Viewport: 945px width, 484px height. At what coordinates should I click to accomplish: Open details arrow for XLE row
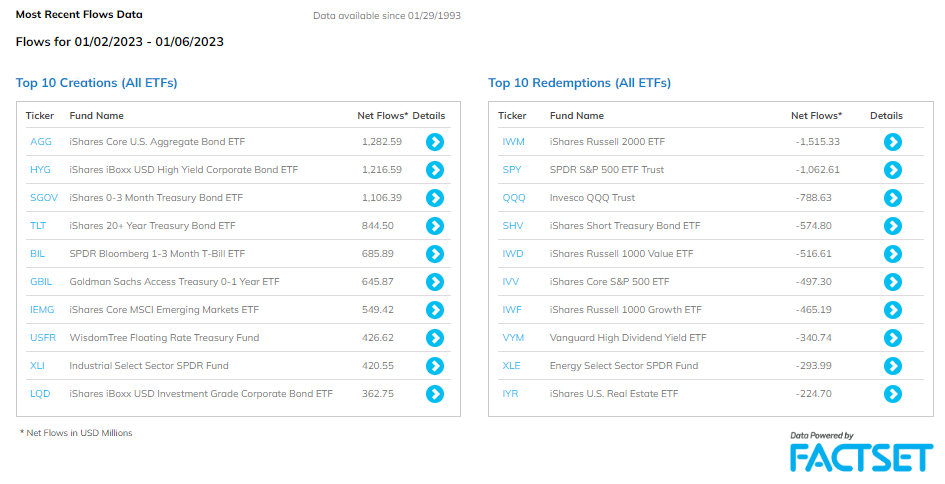[x=893, y=366]
